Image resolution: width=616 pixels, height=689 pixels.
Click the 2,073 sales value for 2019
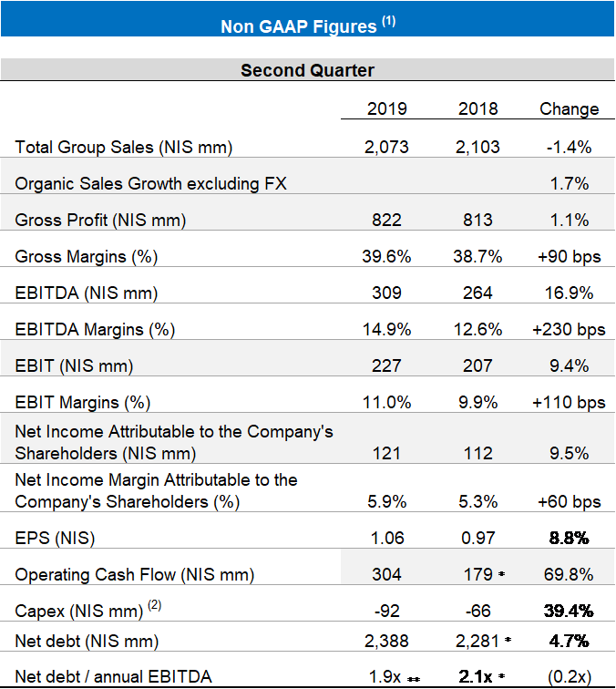387,147
